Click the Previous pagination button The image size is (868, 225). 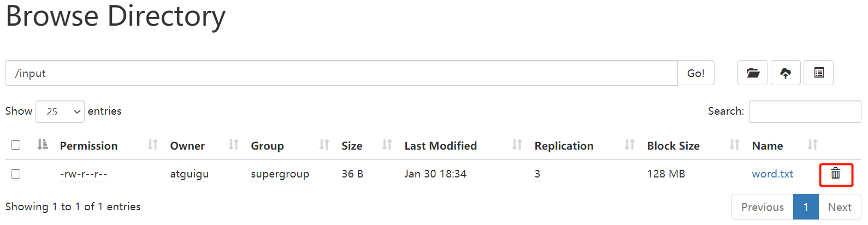(763, 207)
